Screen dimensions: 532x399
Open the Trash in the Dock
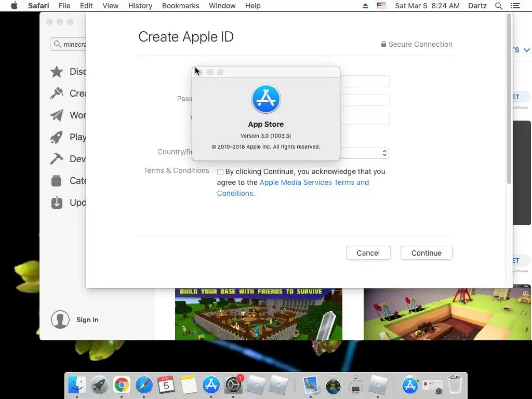[x=455, y=384]
